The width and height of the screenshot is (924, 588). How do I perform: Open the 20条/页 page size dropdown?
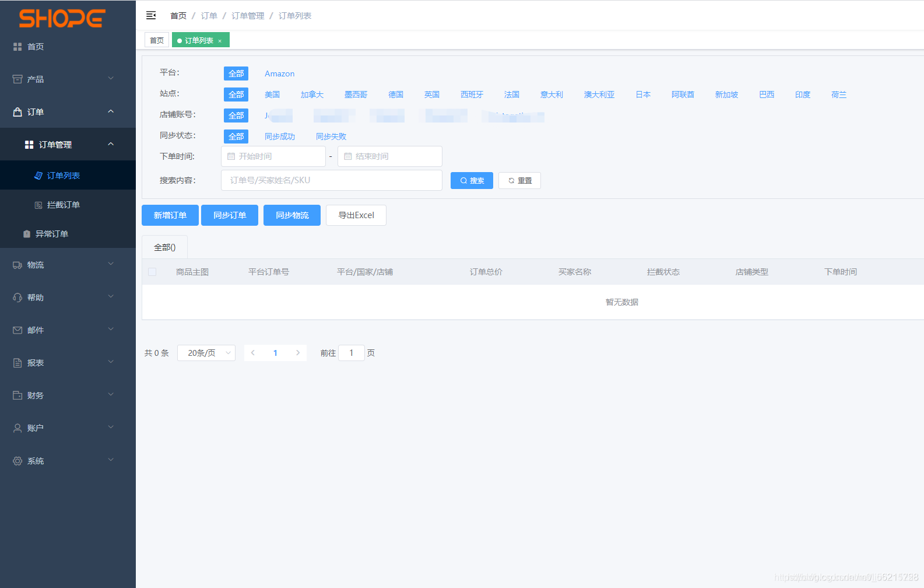pos(206,353)
